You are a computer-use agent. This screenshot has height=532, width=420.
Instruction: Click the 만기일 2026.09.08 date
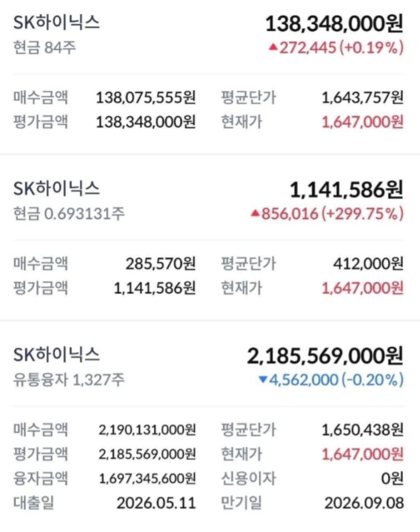coord(364,503)
